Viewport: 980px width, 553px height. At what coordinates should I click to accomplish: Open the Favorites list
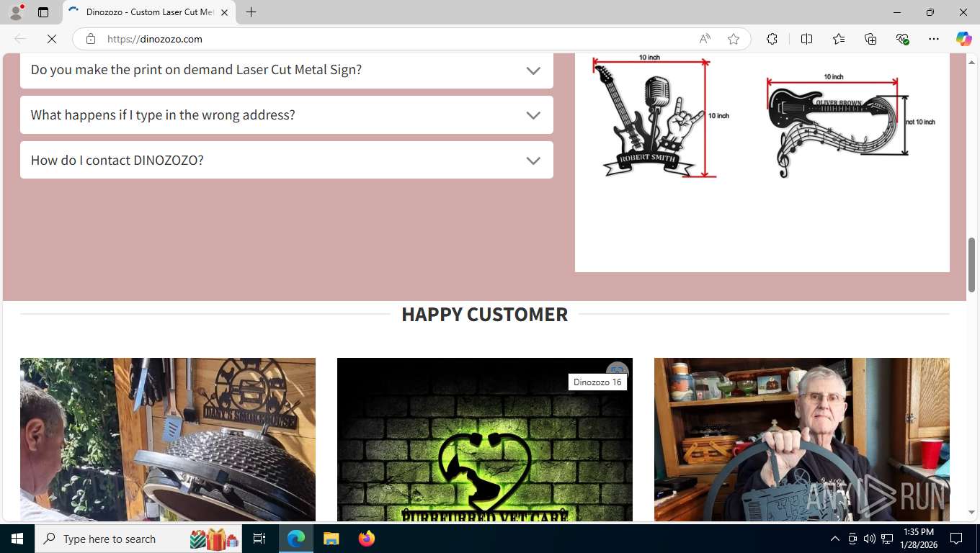tap(839, 39)
